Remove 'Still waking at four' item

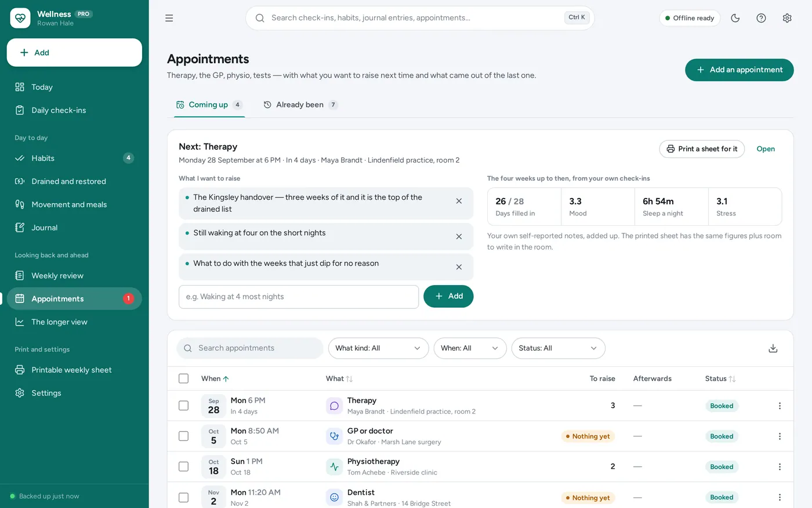[459, 236]
